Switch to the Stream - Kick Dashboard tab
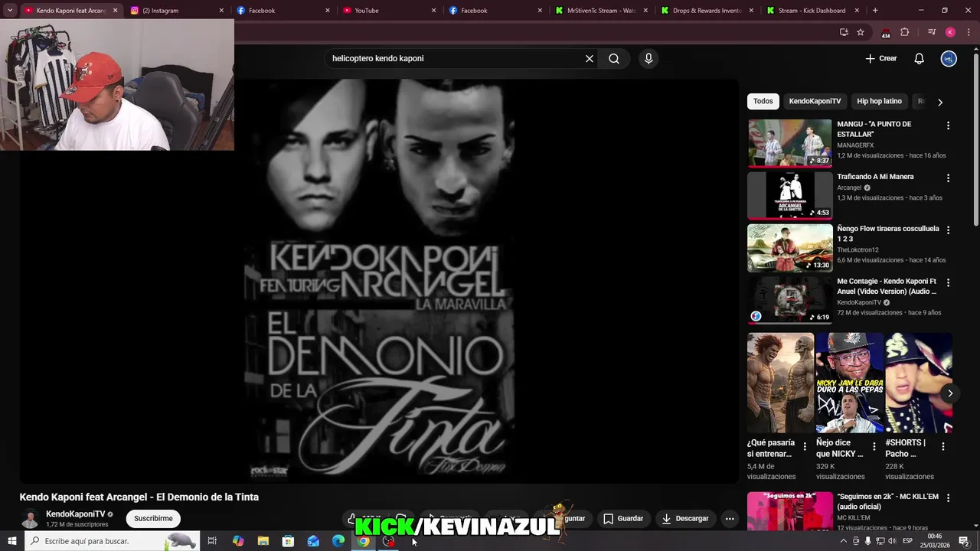The height and width of the screenshot is (551, 980). click(x=814, y=11)
